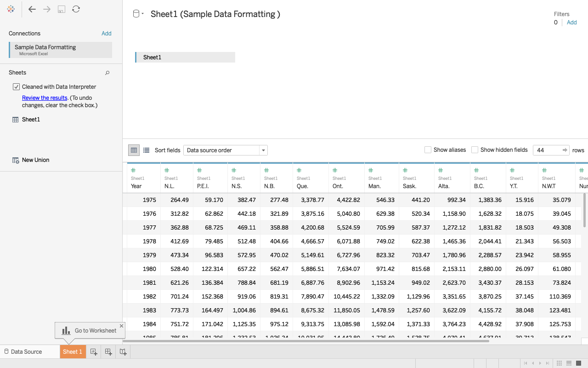Image resolution: width=588 pixels, height=368 pixels.
Task: Change data type icon above Alta. column
Action: 441,171
